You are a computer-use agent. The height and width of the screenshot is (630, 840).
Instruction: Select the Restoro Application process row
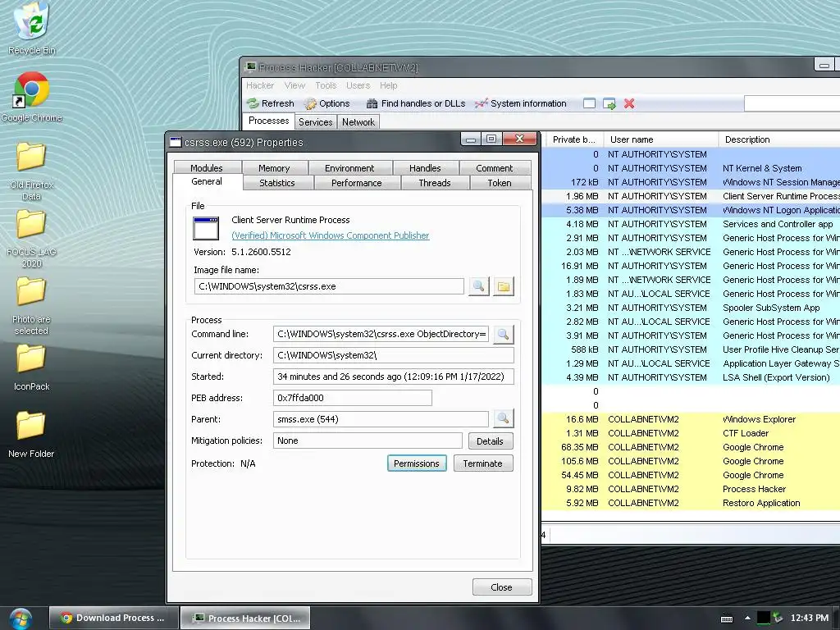pyautogui.click(x=691, y=503)
